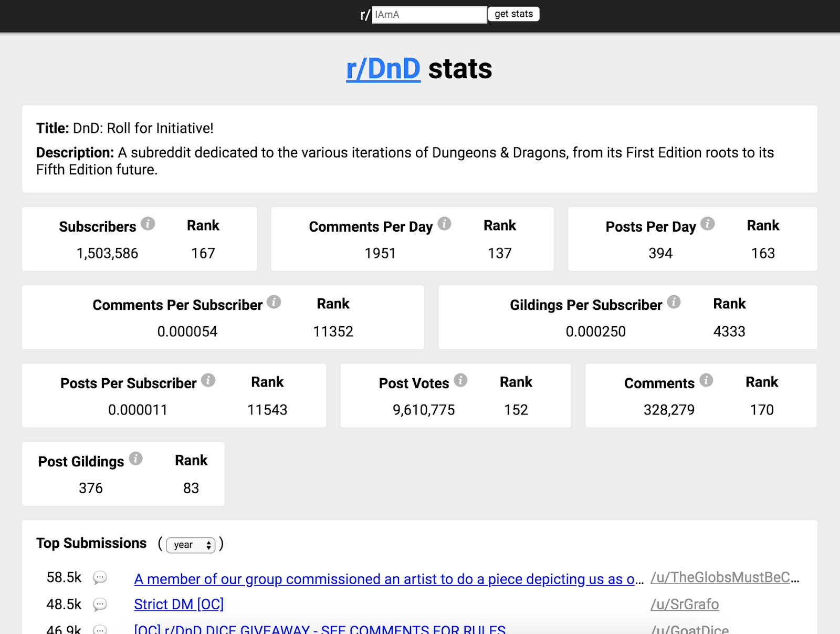The width and height of the screenshot is (840, 634).
Task: Click the Subscribers info icon
Action: click(x=148, y=224)
